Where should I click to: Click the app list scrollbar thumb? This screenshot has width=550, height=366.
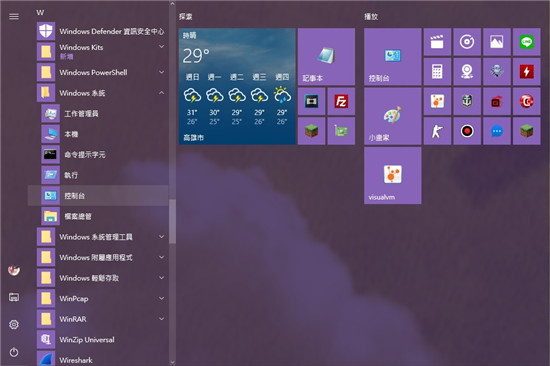click(172, 222)
